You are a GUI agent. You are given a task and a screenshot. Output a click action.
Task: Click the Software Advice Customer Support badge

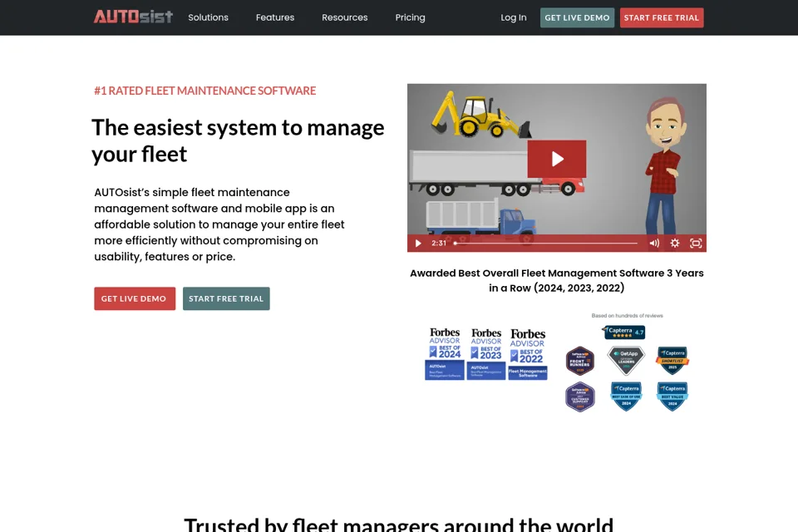[x=580, y=397]
